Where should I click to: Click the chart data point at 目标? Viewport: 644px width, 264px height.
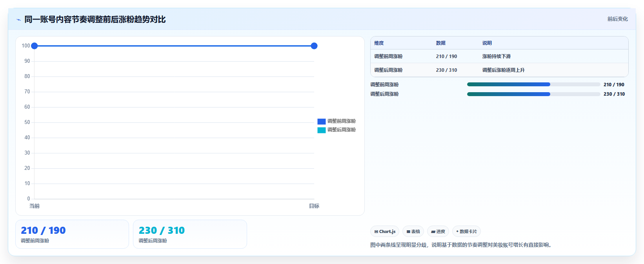point(314,46)
